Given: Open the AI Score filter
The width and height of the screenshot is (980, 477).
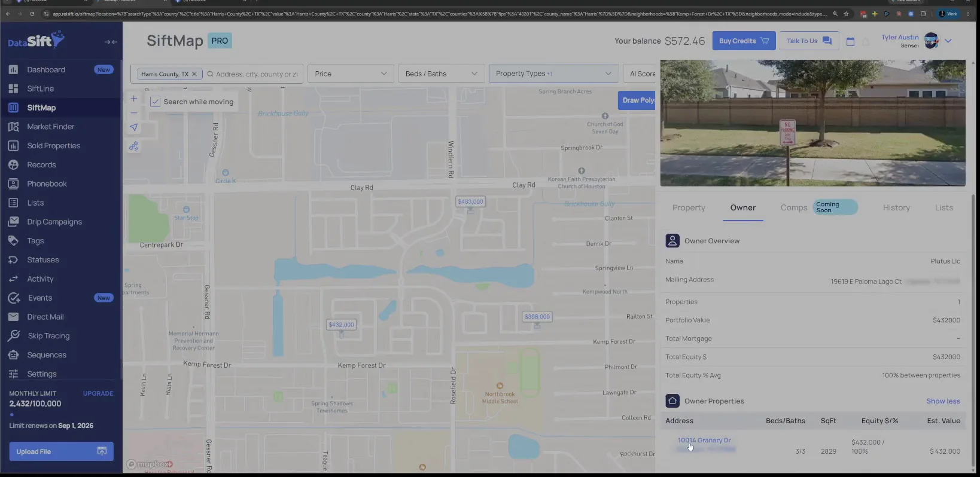Looking at the screenshot, I should (x=640, y=74).
